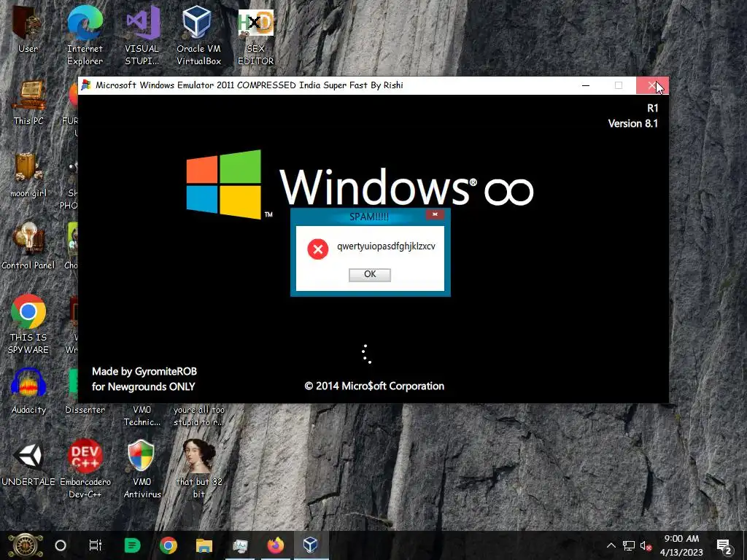
Task: Click 'Made by GyromiteROB' credit text
Action: (144, 371)
